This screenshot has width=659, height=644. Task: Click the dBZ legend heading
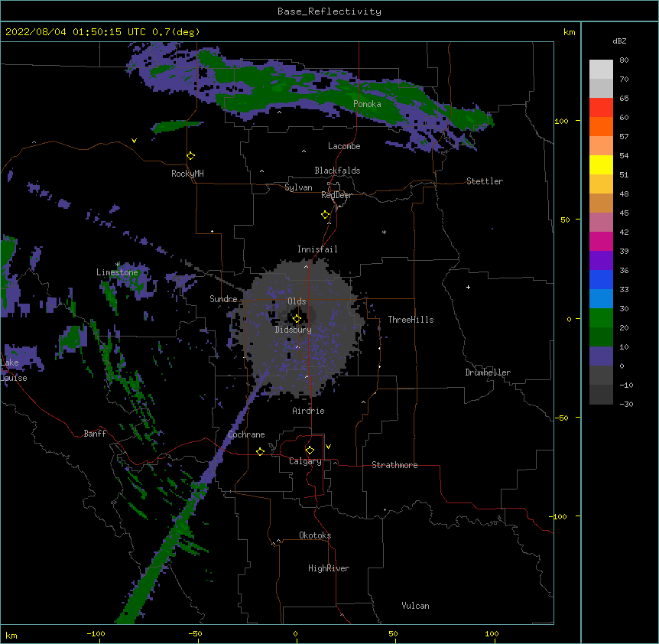(619, 41)
